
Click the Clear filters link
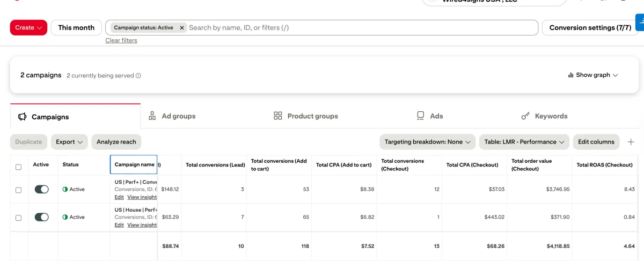coord(121,40)
